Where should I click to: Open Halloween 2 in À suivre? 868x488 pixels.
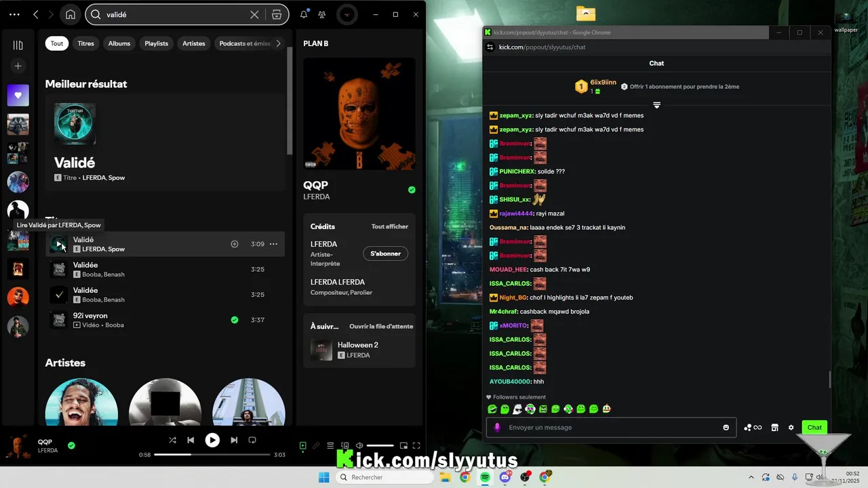point(359,350)
